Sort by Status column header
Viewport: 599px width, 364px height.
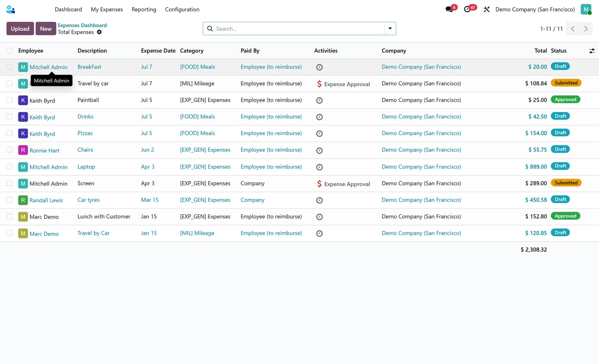click(x=559, y=50)
